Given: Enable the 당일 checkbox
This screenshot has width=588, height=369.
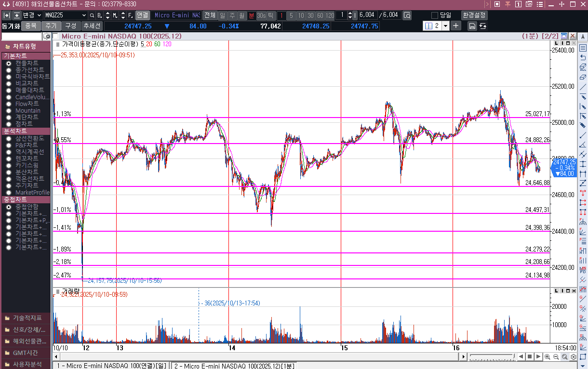Looking at the screenshot, I should tap(435, 15).
